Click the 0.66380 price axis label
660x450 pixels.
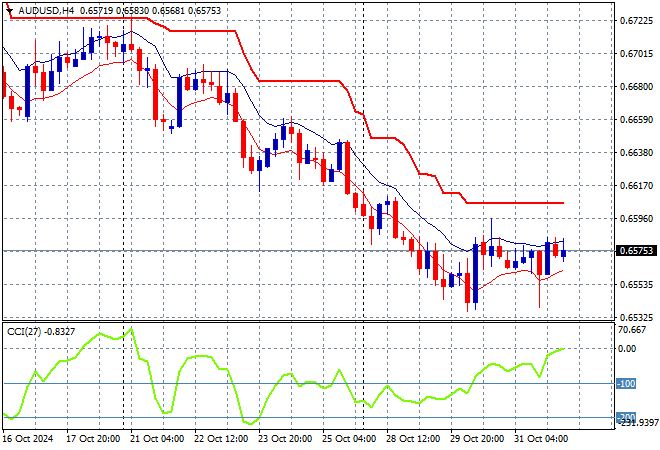click(x=636, y=152)
